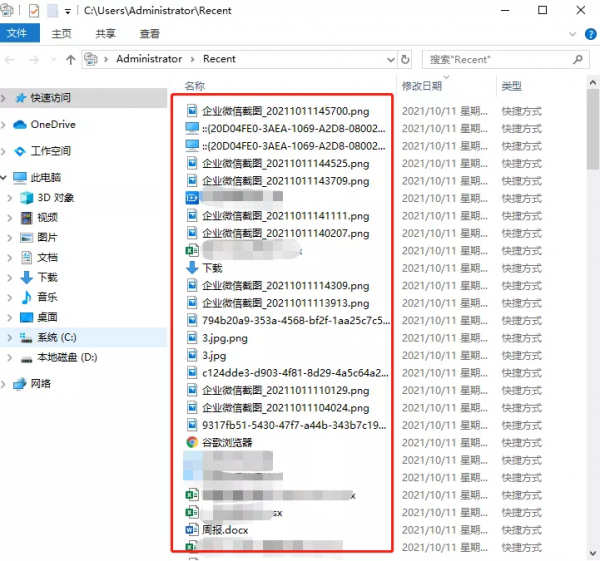Click the vertical scrollbar thumb

click(x=593, y=129)
